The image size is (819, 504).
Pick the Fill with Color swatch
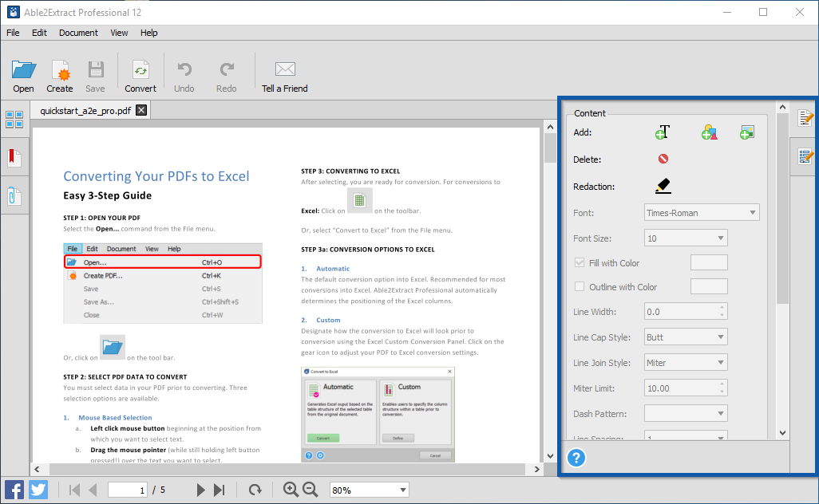(x=709, y=262)
